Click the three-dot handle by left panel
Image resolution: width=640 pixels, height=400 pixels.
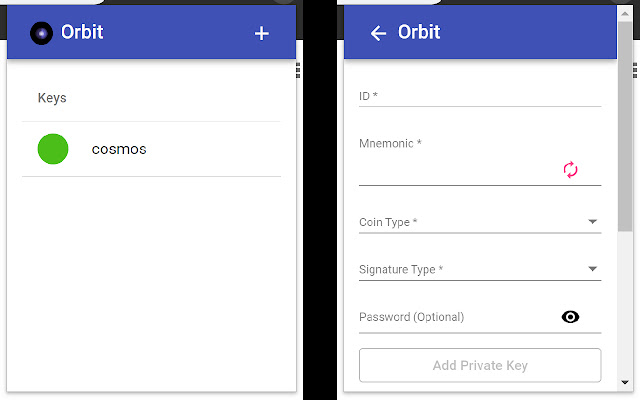point(298,70)
